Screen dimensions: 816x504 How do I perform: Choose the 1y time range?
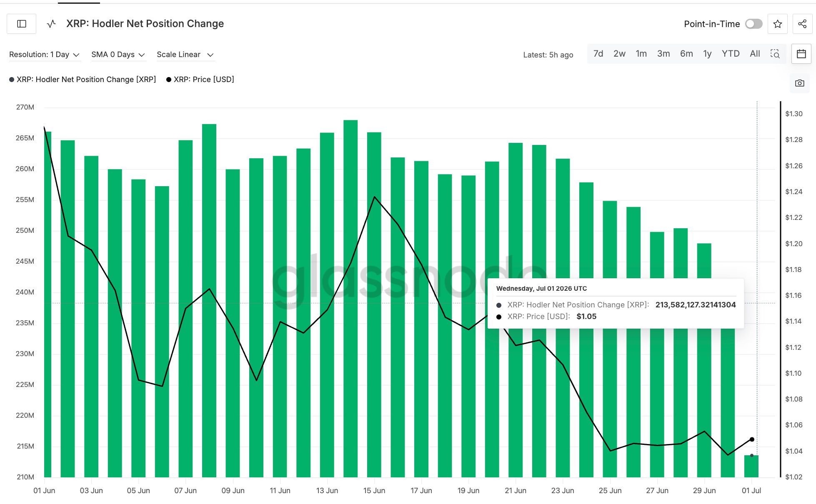pos(707,54)
